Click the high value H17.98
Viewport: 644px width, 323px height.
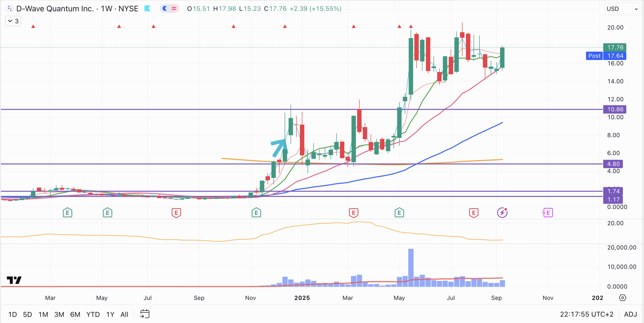(x=224, y=9)
